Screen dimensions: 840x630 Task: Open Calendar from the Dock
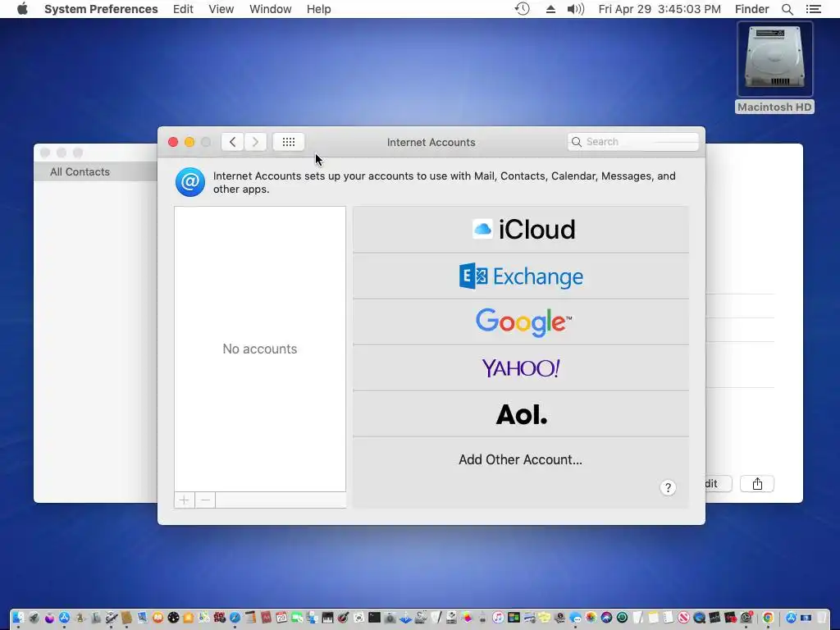tap(281, 618)
